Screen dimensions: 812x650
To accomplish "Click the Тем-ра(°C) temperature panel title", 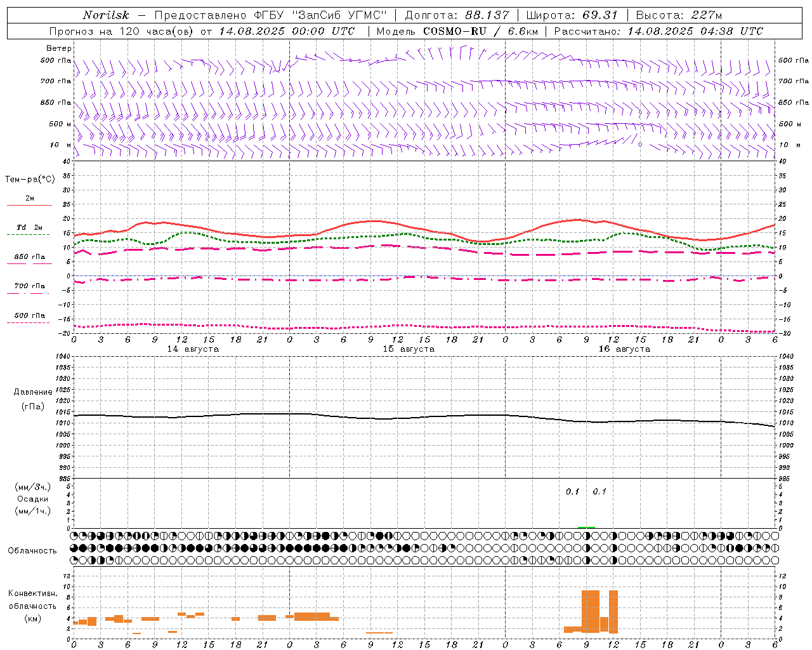I will click(x=30, y=180).
